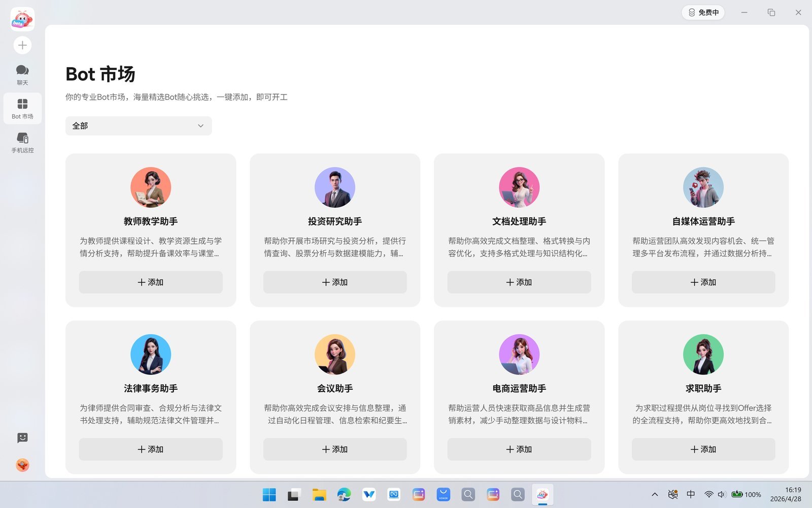Add the 教师教学助手 bot

coord(150,282)
